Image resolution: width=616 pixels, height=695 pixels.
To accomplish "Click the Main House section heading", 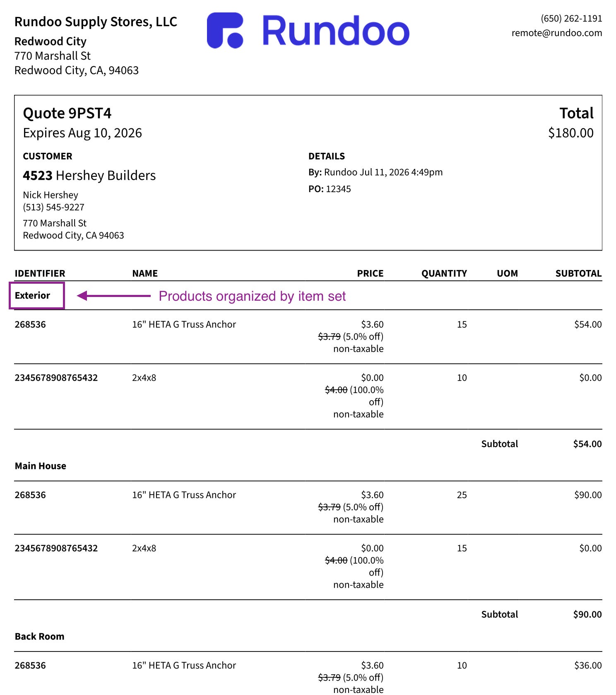I will coord(41,466).
